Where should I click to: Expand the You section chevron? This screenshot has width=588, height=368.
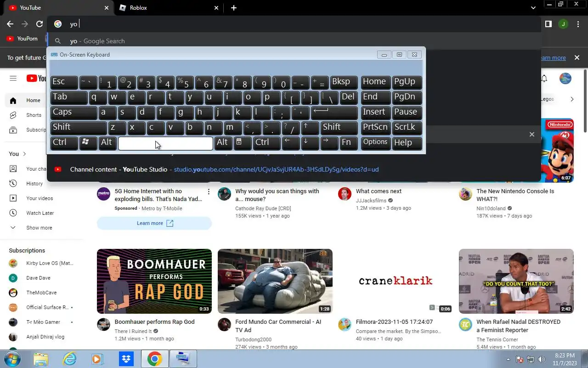[24, 154]
